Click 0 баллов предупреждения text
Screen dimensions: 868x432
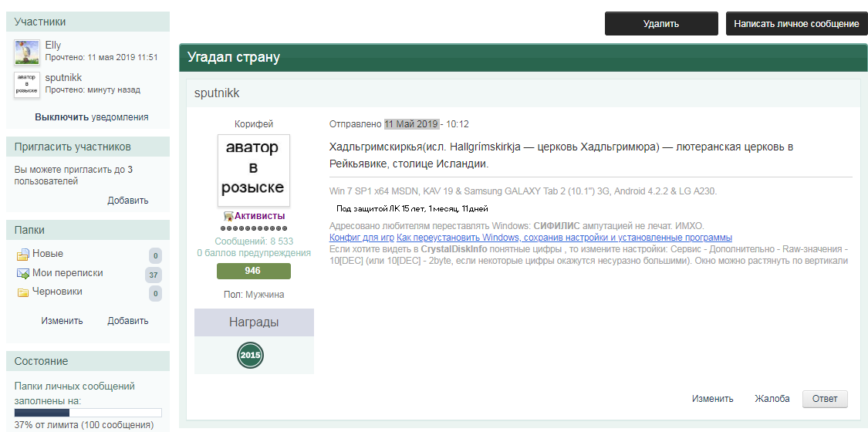[254, 253]
